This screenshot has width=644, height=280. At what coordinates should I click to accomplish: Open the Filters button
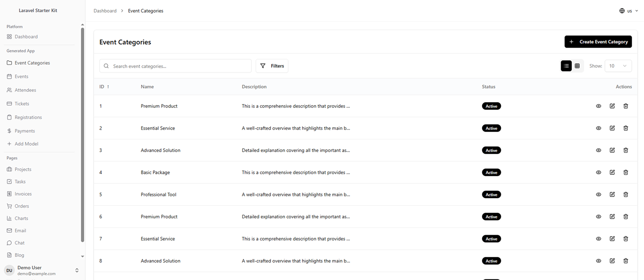[x=272, y=66]
